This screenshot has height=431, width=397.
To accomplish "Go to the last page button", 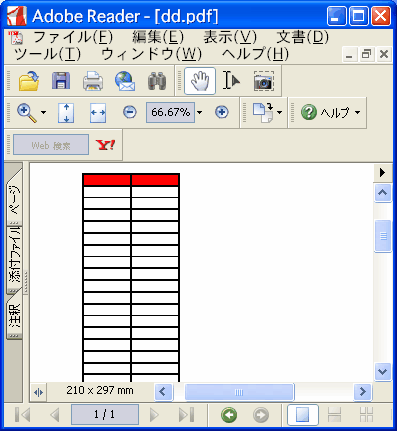I will [x=186, y=415].
